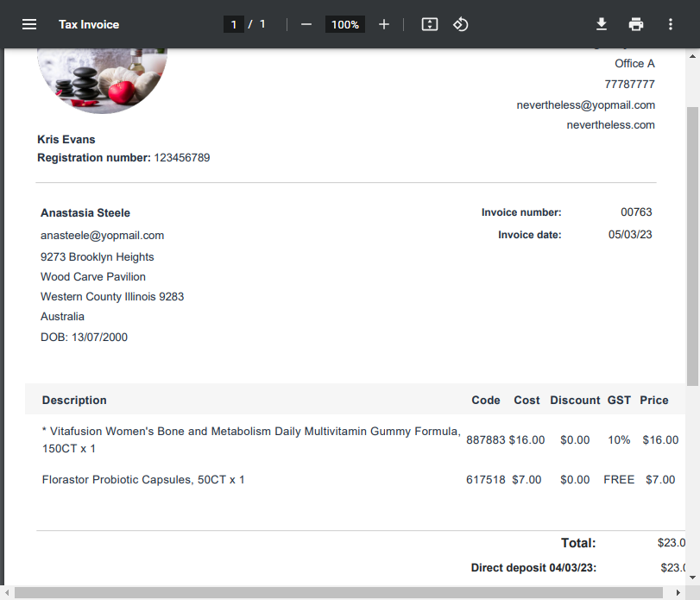Download the Tax Invoice PDF
This screenshot has height=600, width=700.
tap(602, 24)
